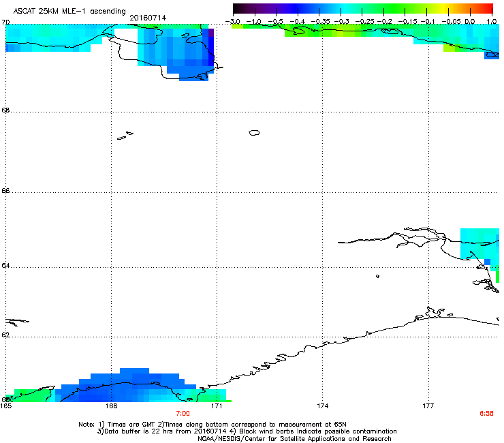Image resolution: width=504 pixels, height=443 pixels.
Task: Click the red end of the color bar
Action: click(x=486, y=9)
